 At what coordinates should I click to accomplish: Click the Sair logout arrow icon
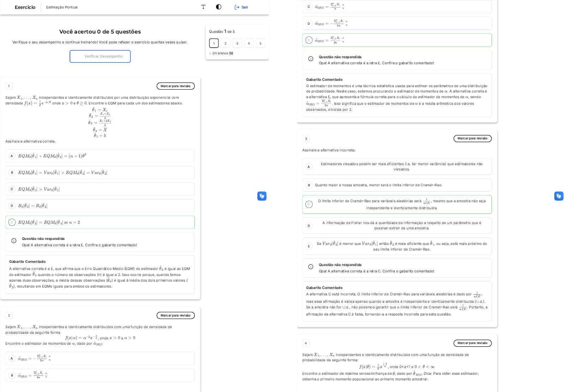click(237, 7)
